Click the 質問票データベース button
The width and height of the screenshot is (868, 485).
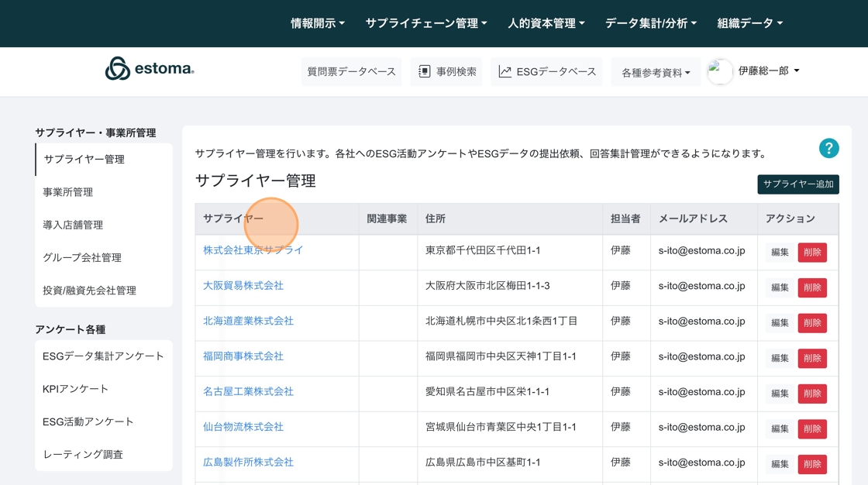tap(352, 71)
